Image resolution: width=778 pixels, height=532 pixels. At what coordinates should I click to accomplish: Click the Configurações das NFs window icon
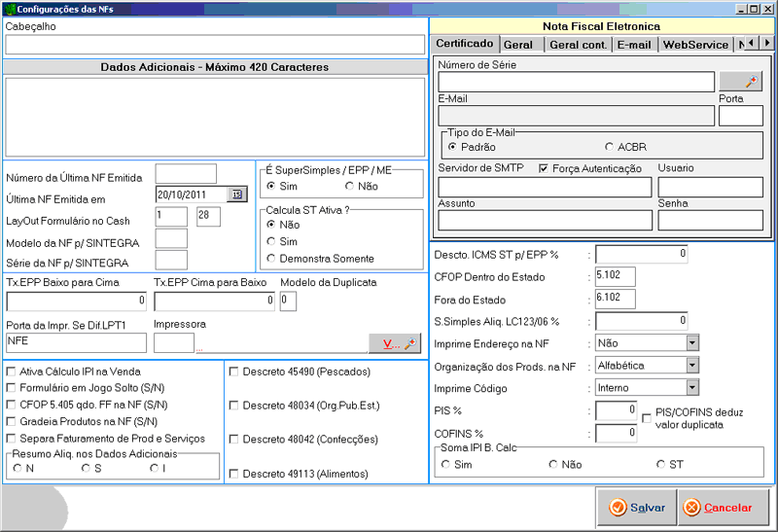[x=9, y=8]
